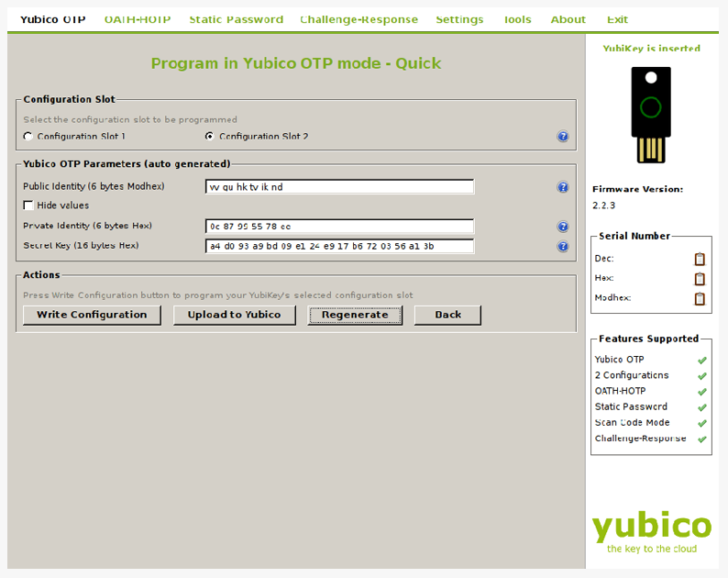The height and width of the screenshot is (578, 728).
Task: Open the Tools tab
Action: (x=518, y=19)
